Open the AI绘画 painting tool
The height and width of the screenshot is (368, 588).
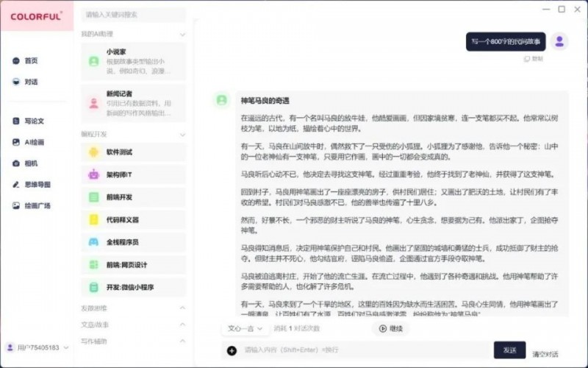[x=32, y=142]
